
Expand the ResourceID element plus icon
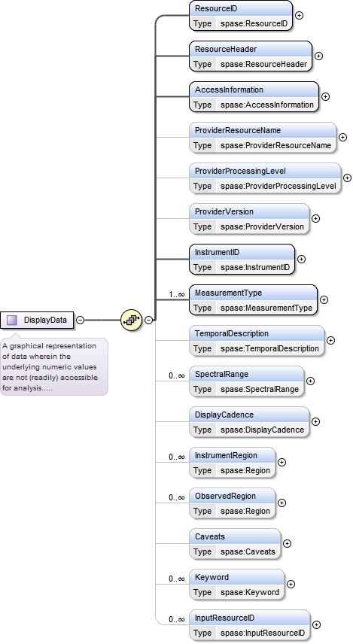[x=300, y=16]
